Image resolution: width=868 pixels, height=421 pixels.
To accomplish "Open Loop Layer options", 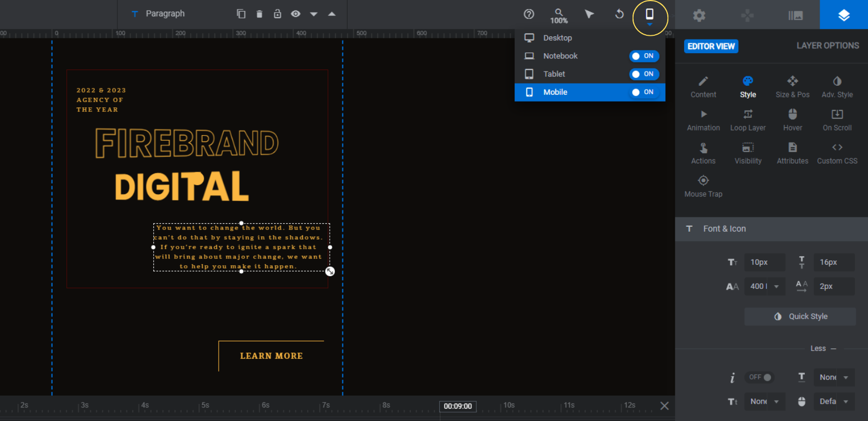I will (748, 121).
